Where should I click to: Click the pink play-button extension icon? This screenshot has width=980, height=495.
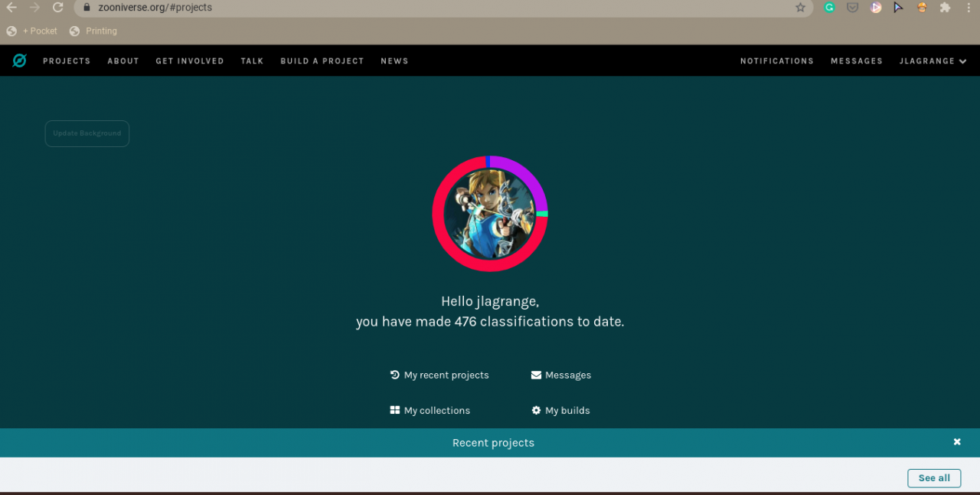point(876,8)
